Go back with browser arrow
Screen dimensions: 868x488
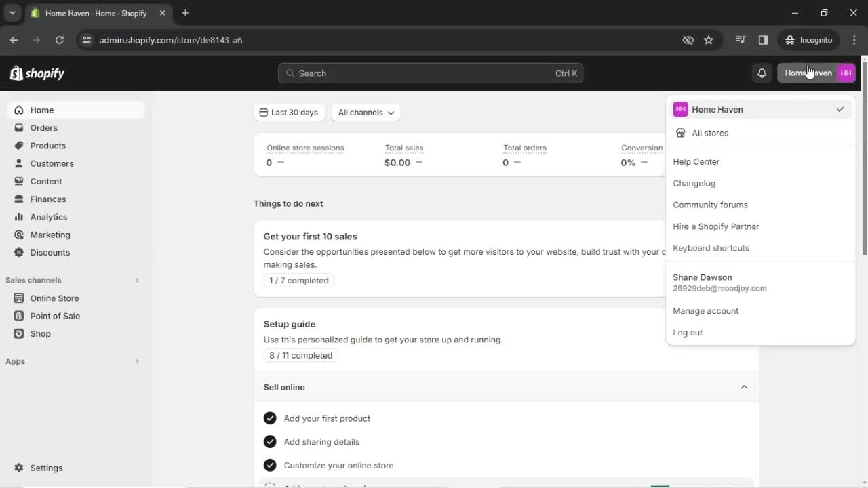(x=14, y=40)
